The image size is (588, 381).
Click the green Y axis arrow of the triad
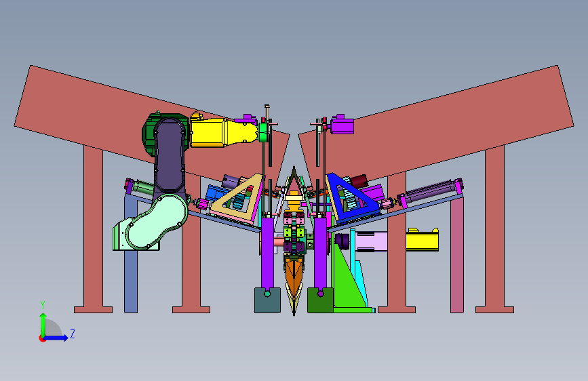[43, 324]
